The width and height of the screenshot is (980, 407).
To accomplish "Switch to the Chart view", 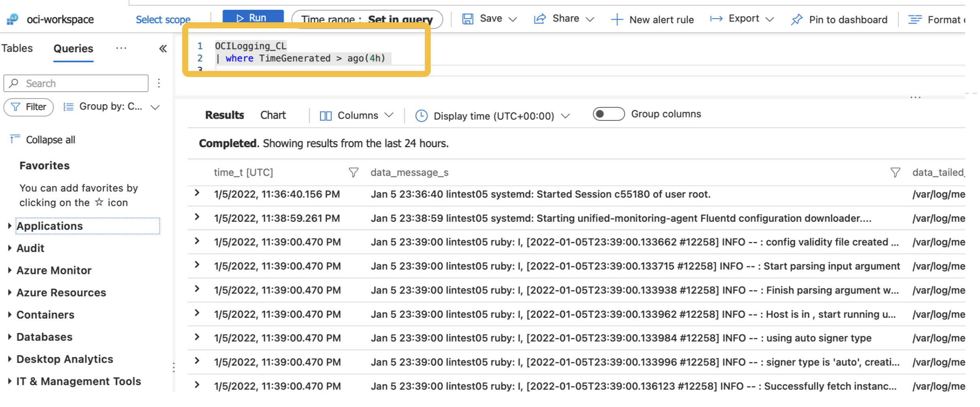I will (272, 115).
